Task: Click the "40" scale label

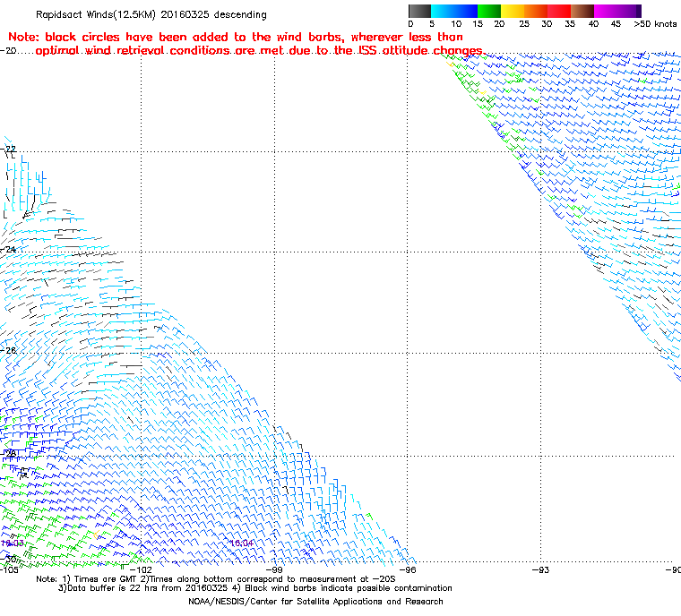Action: [x=593, y=24]
